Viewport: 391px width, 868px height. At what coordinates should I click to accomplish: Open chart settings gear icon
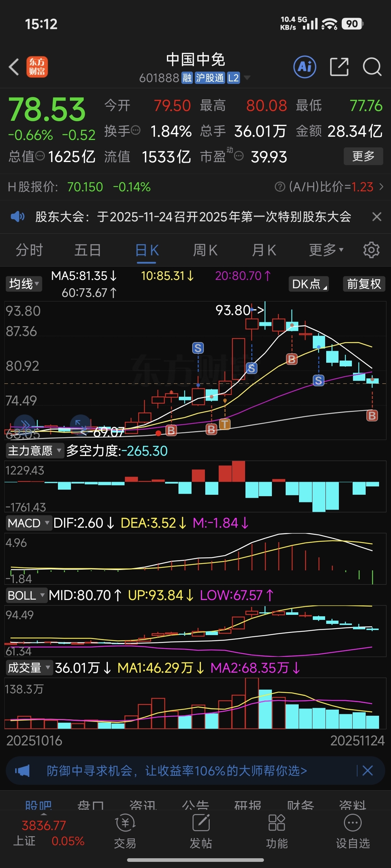(371, 250)
